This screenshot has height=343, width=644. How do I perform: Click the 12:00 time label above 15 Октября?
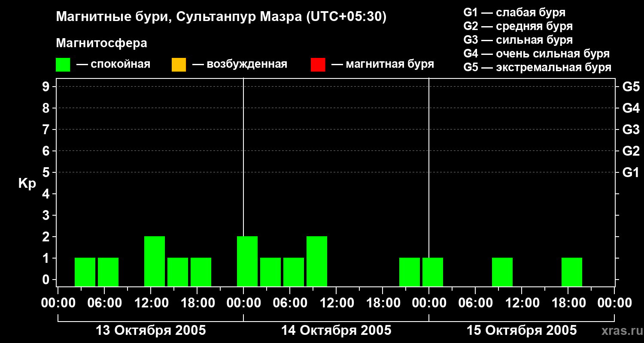[x=522, y=303]
